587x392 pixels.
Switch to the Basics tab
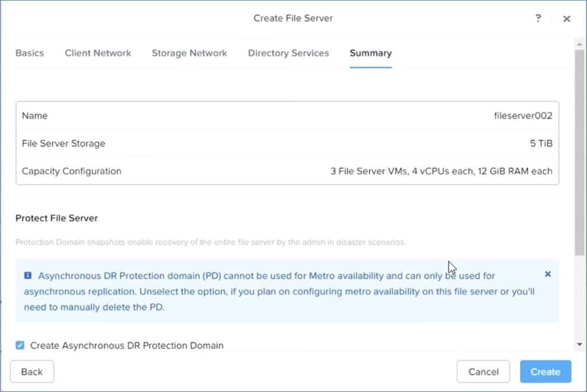[30, 53]
